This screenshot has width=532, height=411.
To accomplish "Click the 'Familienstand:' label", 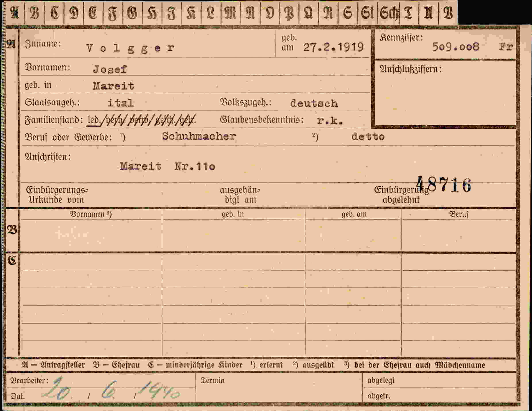I will coord(54,120).
